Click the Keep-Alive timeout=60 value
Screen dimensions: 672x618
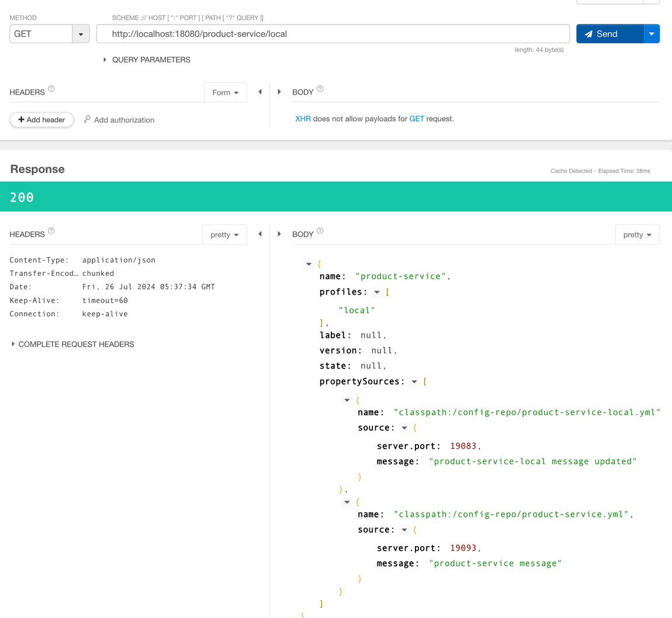pyautogui.click(x=105, y=301)
